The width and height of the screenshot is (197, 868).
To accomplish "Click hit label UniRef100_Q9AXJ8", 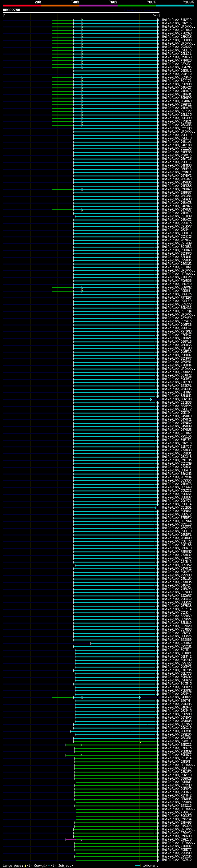I will (x=177, y=741).
